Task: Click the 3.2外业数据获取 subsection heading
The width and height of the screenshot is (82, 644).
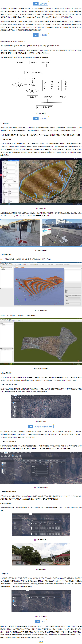Action: click(x=6, y=139)
